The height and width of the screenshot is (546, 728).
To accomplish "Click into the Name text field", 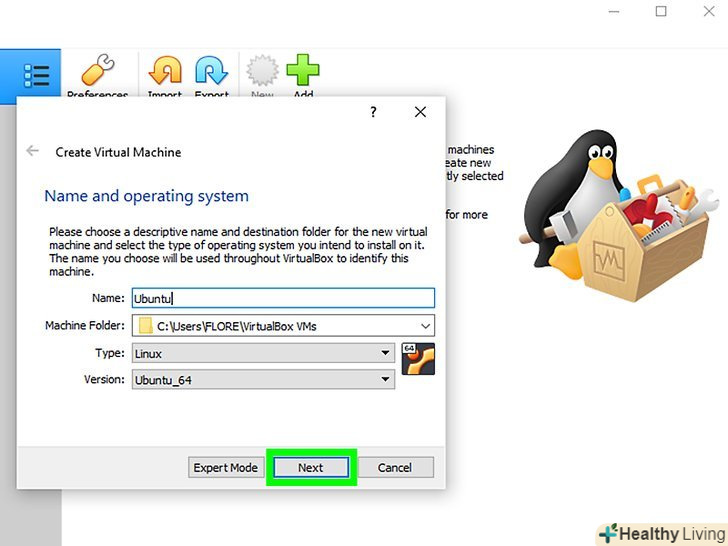I will 283,298.
